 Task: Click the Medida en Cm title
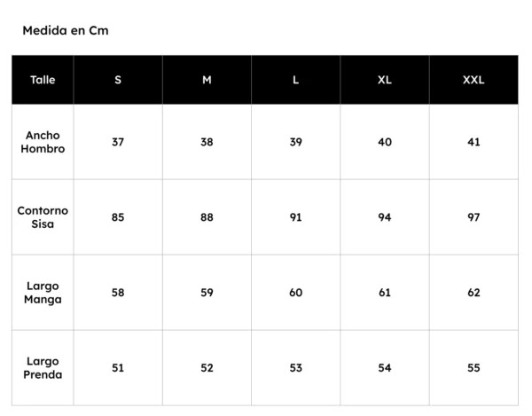click(x=66, y=30)
